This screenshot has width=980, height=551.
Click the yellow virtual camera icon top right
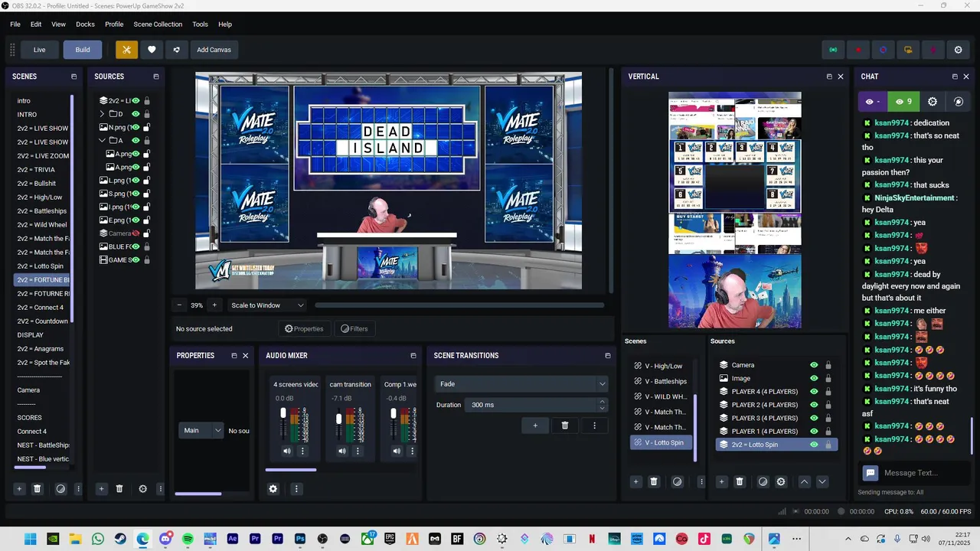(x=908, y=50)
